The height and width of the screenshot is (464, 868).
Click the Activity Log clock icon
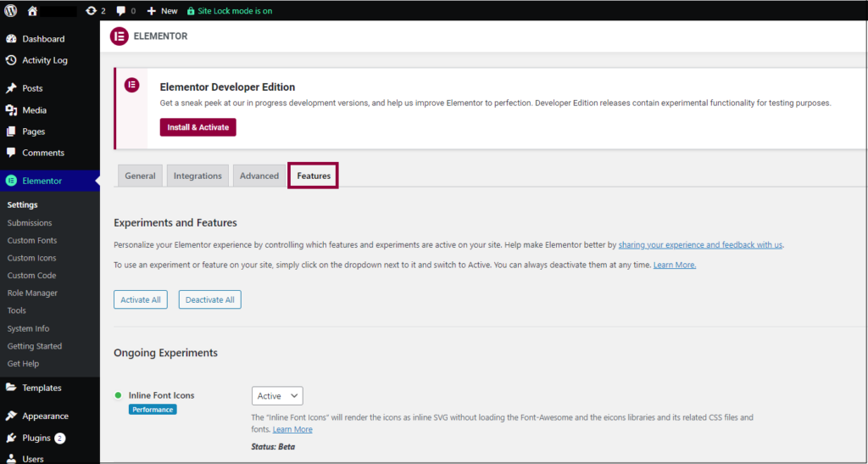coord(11,60)
